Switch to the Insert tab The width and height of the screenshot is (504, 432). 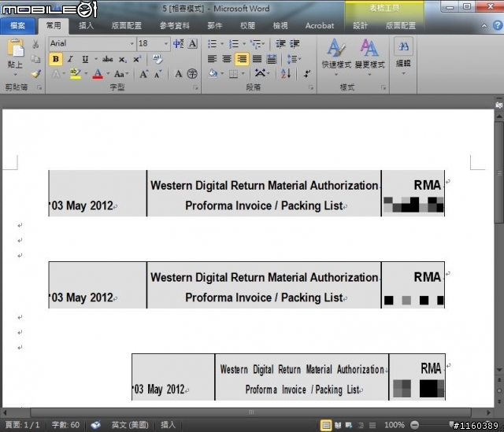click(x=86, y=26)
